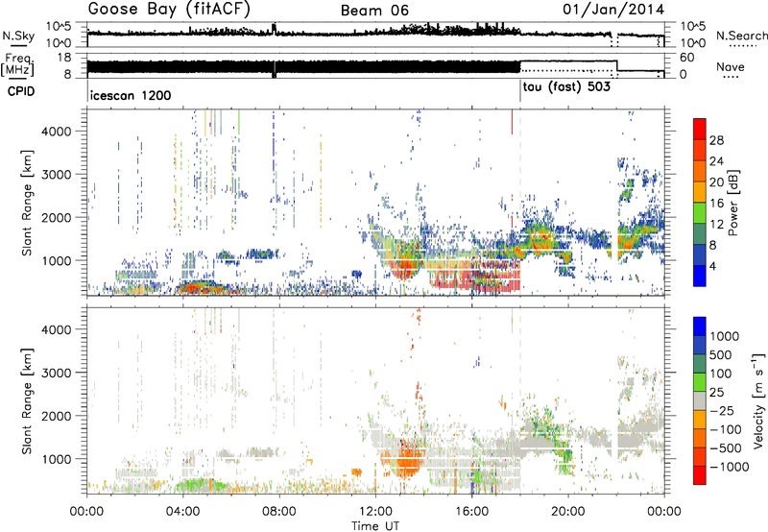
Task: Click the 'Power [dB]' colorbar label
Action: [733, 203]
